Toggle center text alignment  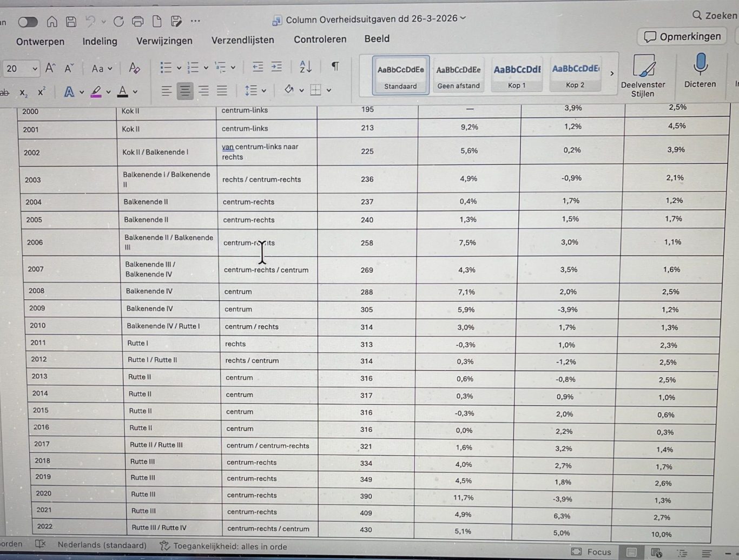pos(185,91)
